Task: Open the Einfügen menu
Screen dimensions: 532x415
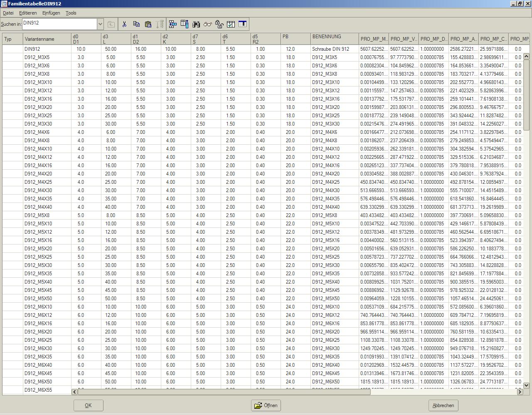Action: (51, 13)
